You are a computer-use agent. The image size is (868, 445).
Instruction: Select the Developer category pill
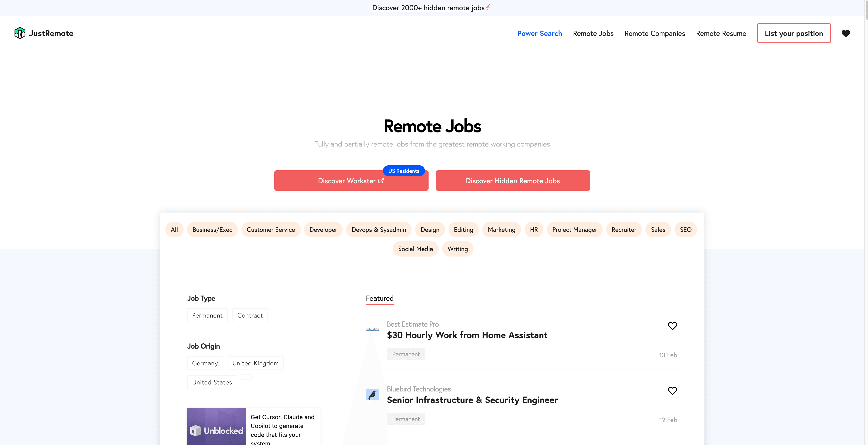click(x=323, y=229)
